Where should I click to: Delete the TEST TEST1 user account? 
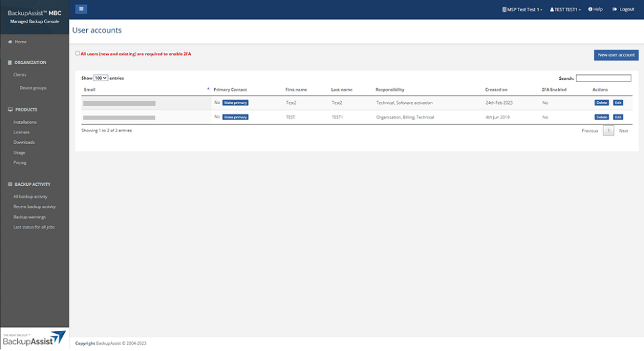coord(602,117)
